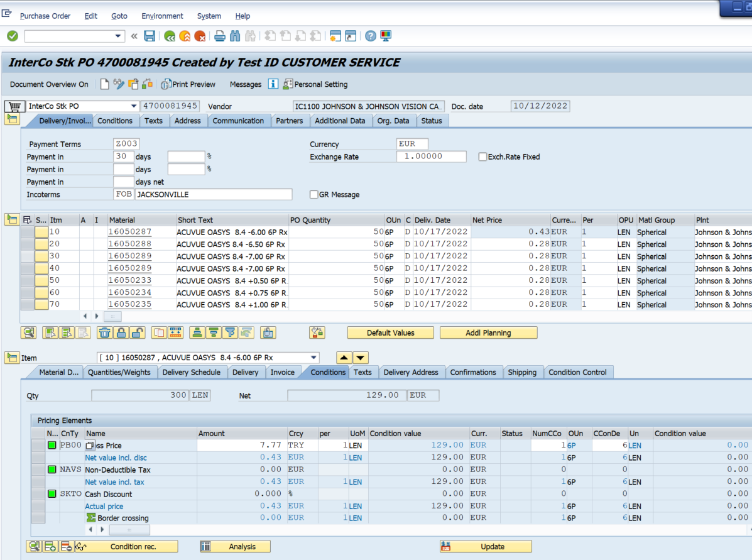Screen dimensions: 752x560
Task: Click the Default Values button
Action: [x=390, y=332]
